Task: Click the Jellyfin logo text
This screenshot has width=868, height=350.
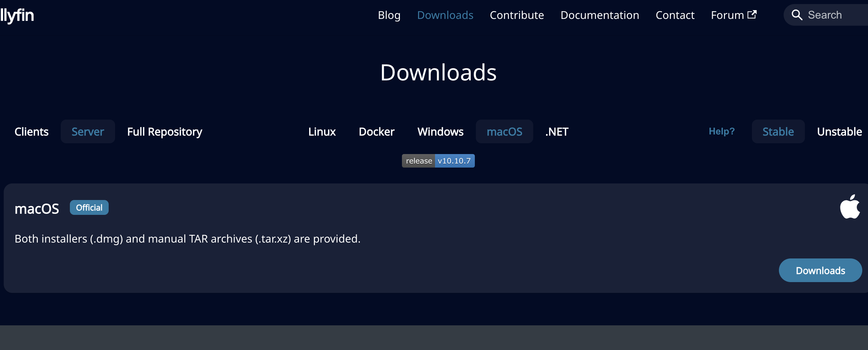Action: tap(17, 15)
